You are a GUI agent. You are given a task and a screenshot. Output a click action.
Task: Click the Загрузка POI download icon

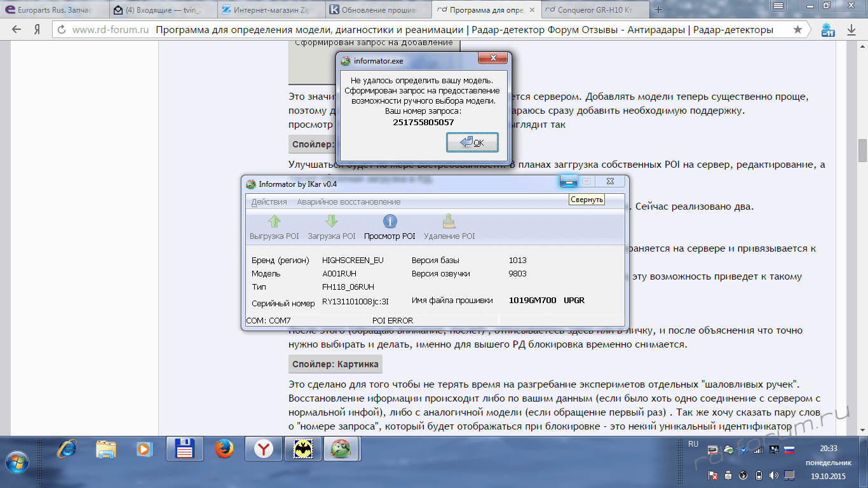(x=331, y=222)
